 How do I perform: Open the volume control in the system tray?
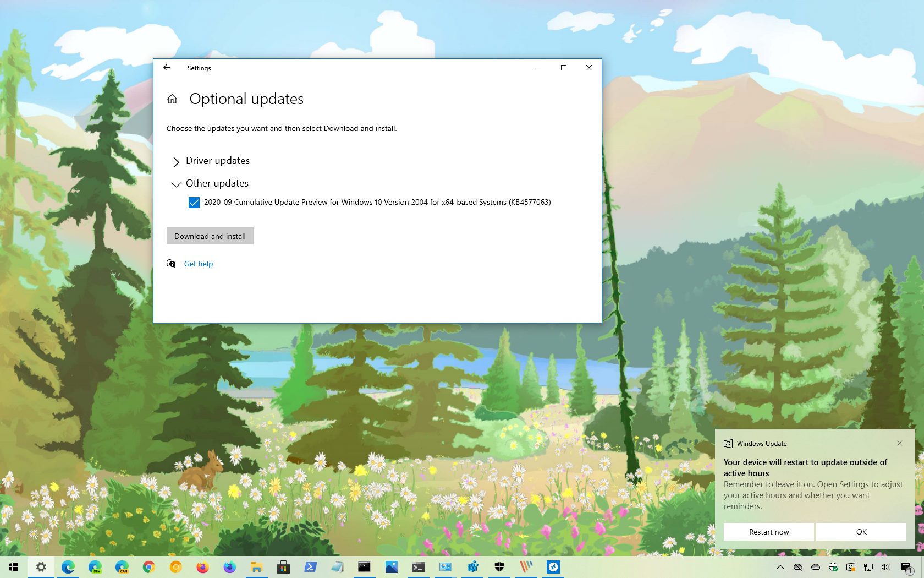(x=884, y=567)
